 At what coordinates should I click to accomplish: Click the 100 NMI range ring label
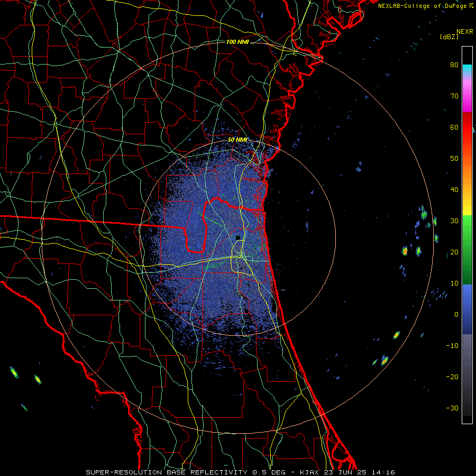(237, 42)
